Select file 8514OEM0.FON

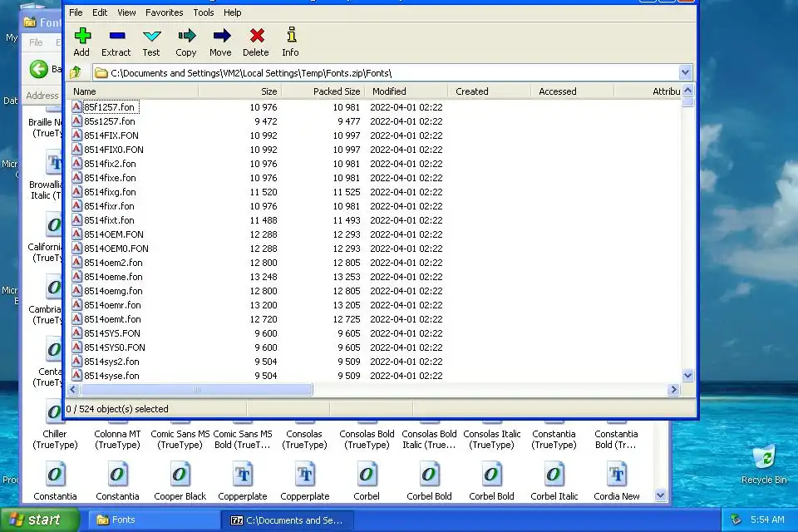tap(116, 249)
